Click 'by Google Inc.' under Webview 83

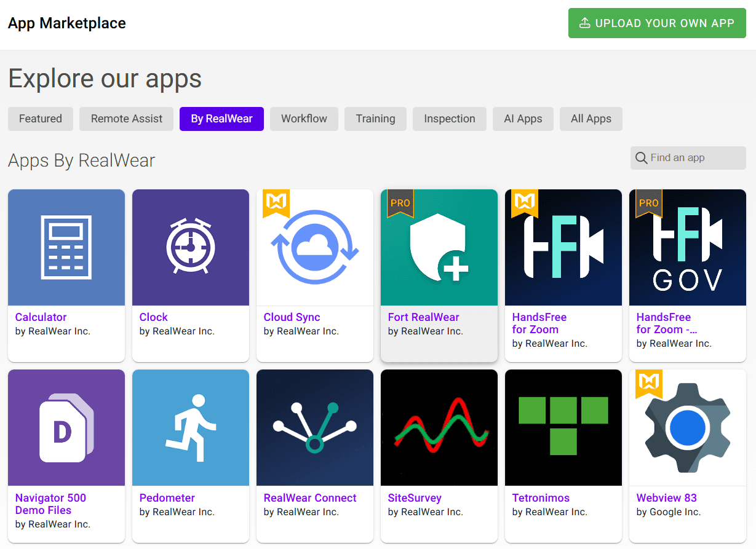pos(669,512)
